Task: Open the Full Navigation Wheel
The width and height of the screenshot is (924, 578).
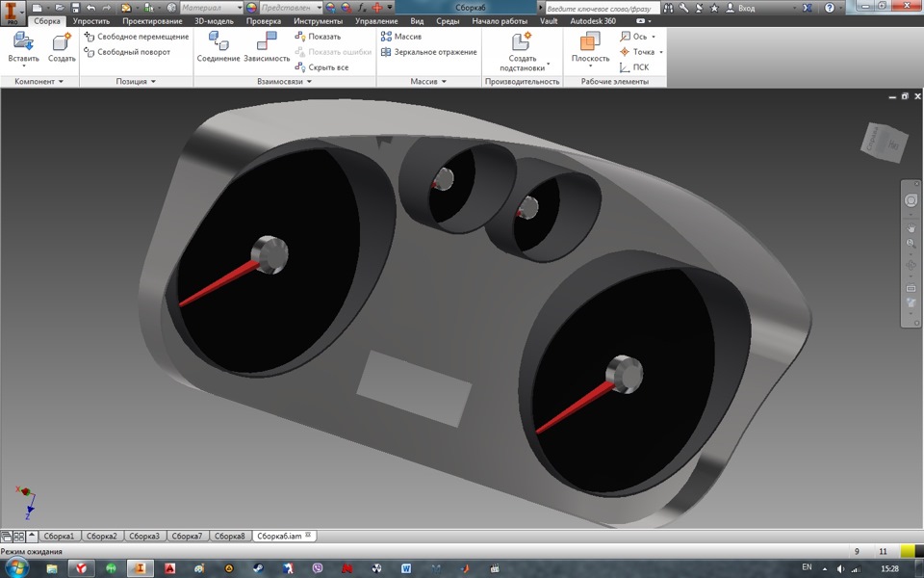Action: 911,200
